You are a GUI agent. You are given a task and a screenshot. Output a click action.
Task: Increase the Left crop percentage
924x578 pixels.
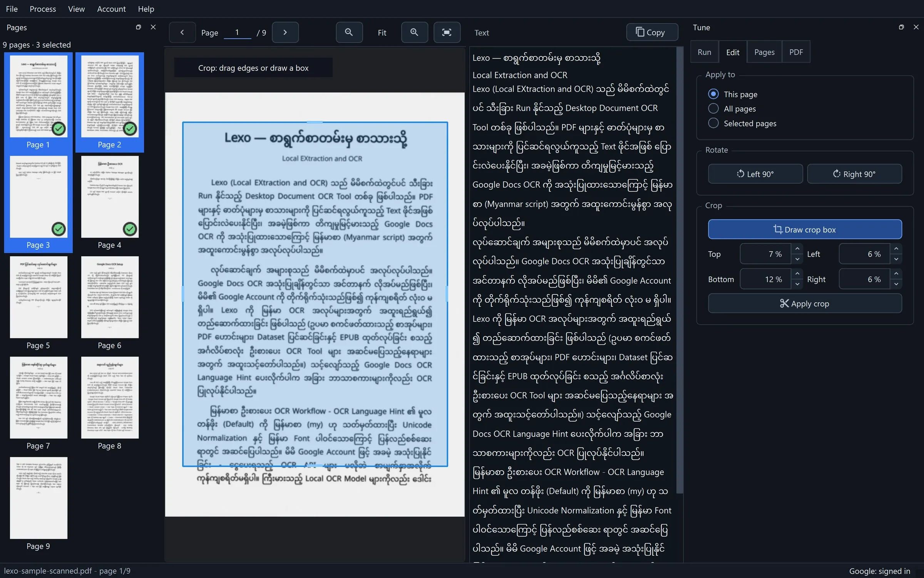pos(896,249)
